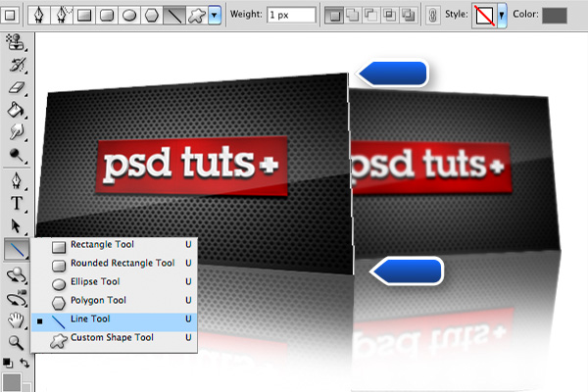The width and height of the screenshot is (588, 392).
Task: Select the Eraser tool
Action: 16,87
